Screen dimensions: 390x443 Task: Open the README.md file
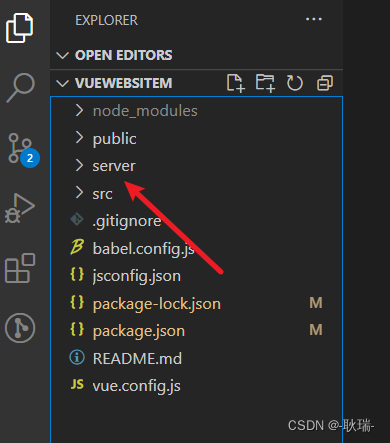coord(196,358)
